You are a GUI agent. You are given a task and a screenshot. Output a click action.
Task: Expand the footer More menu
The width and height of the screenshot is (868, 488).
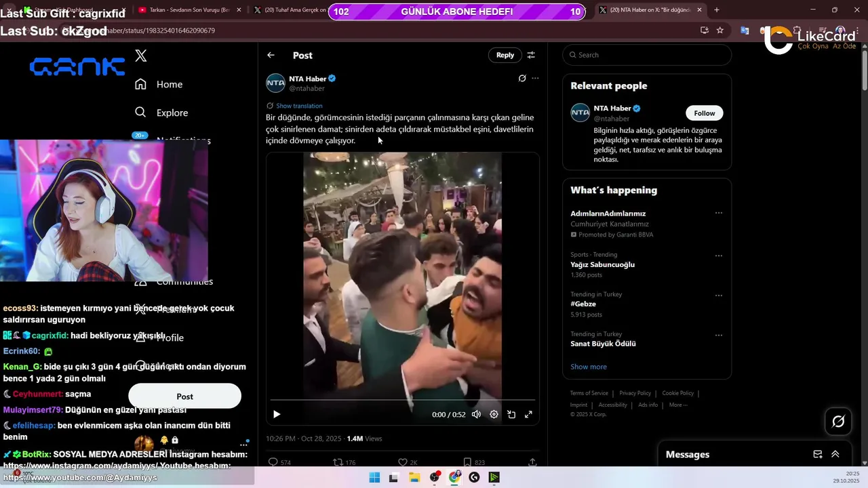(x=678, y=405)
